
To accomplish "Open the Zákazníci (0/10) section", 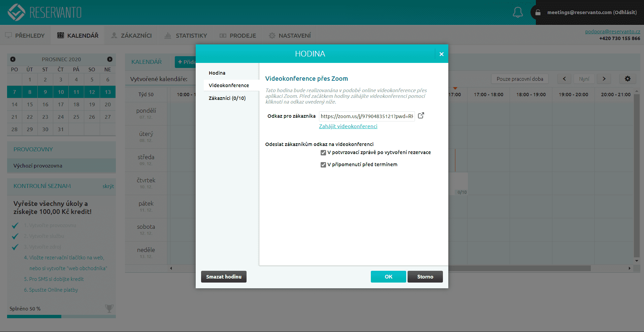I will point(227,98).
